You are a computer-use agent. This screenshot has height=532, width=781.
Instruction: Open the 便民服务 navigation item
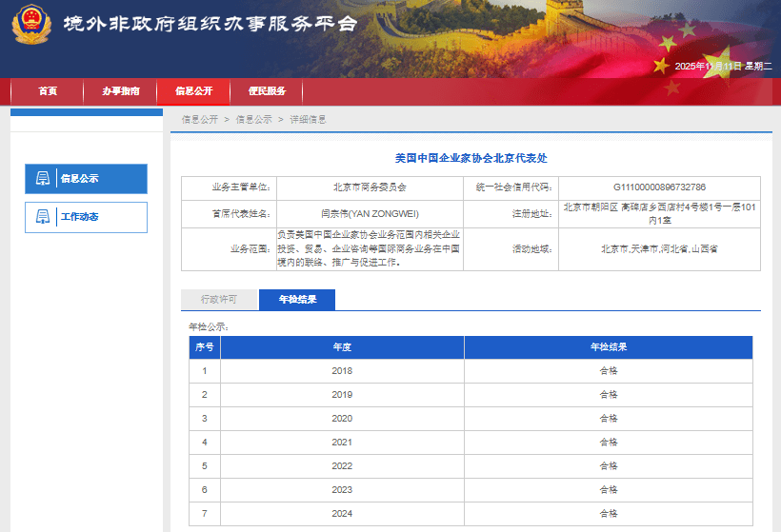pyautogui.click(x=267, y=91)
